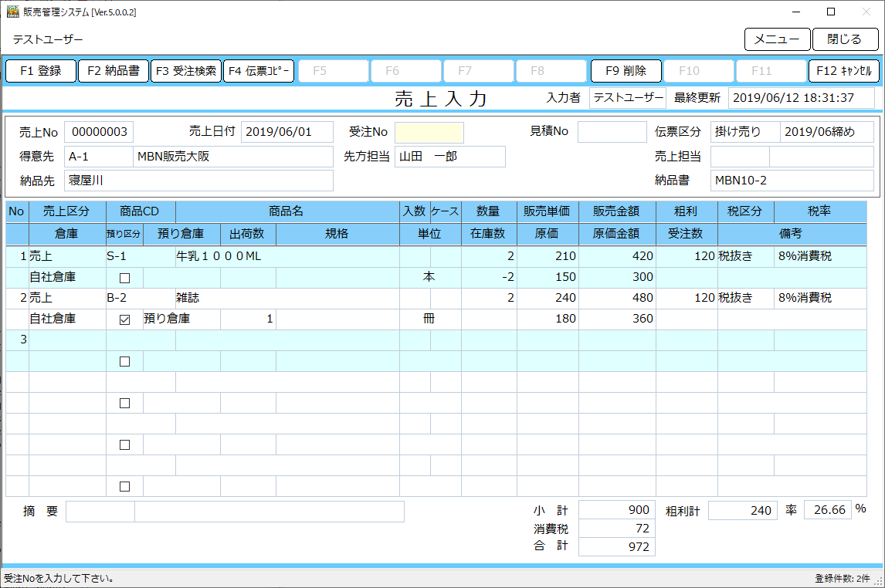Click the 出荷数 cell showing 1
885x588 pixels.
pos(249,319)
